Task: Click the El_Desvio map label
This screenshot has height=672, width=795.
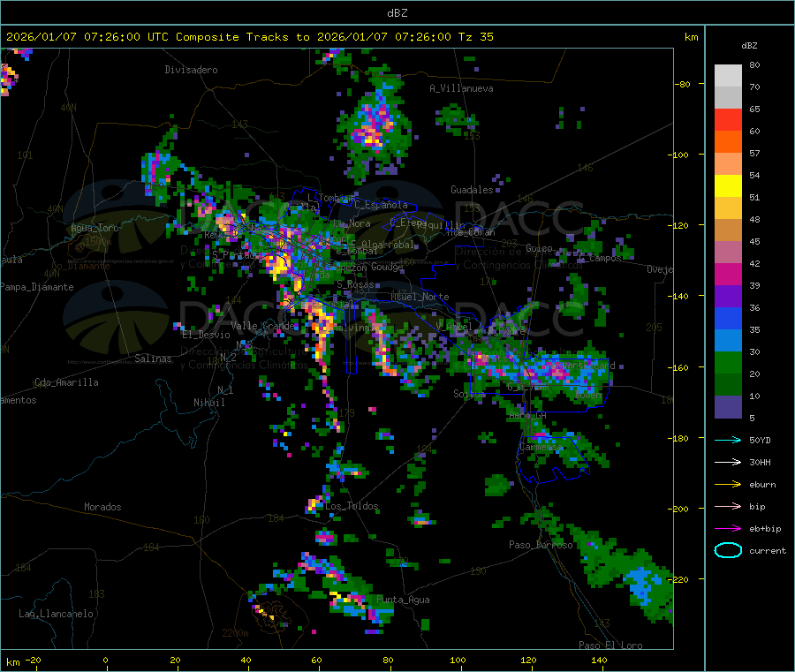Action: [x=206, y=335]
